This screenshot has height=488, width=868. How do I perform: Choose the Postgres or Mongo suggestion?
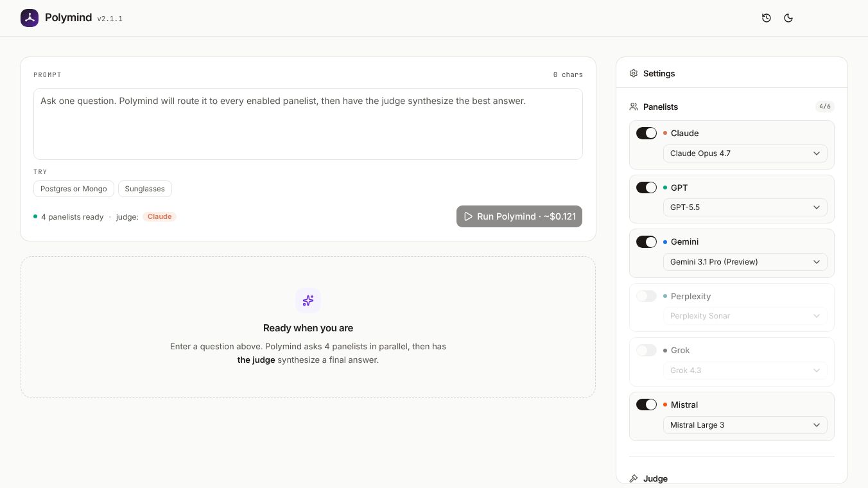click(x=74, y=189)
